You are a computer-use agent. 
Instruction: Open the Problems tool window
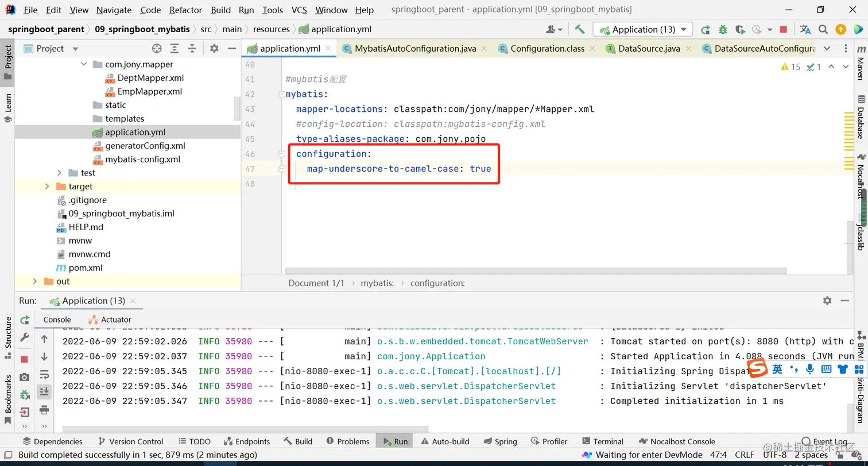(348, 441)
